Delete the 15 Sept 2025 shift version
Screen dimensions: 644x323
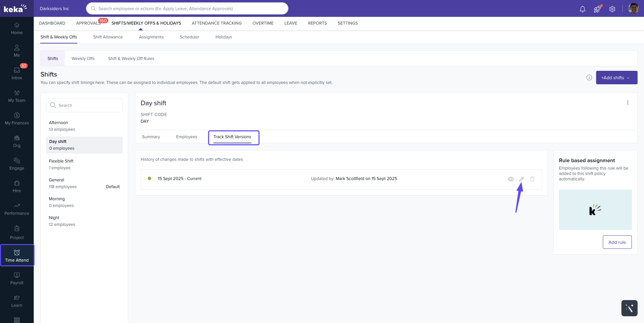tap(532, 179)
